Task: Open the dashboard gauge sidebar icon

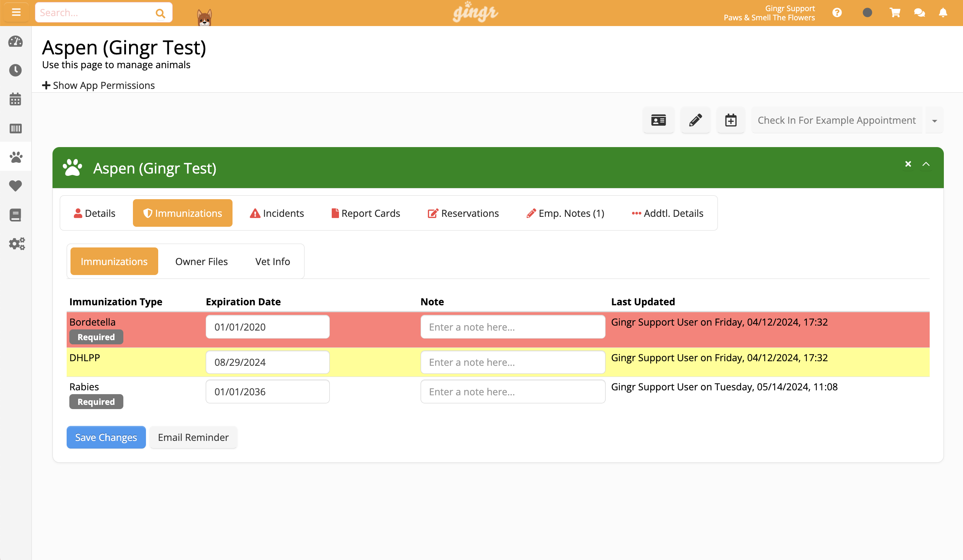Action: pos(16,41)
